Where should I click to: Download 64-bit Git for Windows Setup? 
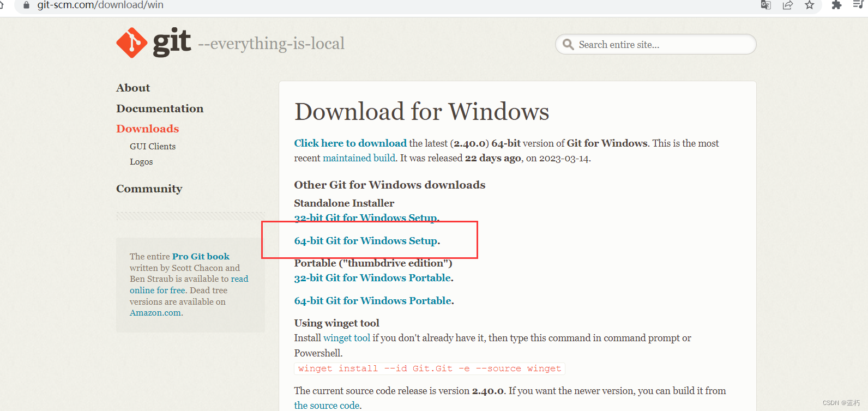point(366,240)
